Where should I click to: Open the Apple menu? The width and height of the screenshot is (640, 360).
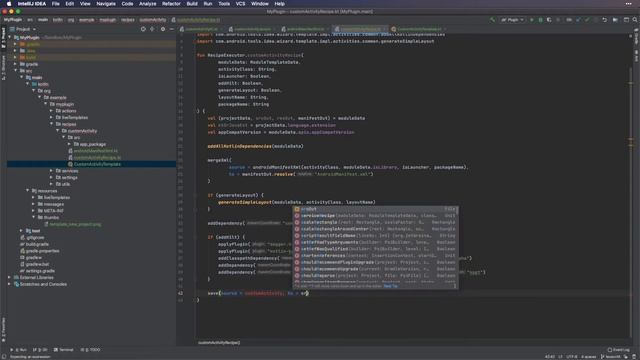click(9, 4)
